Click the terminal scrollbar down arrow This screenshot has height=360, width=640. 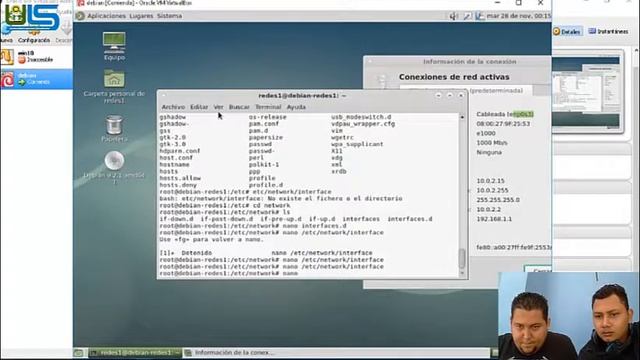click(462, 273)
